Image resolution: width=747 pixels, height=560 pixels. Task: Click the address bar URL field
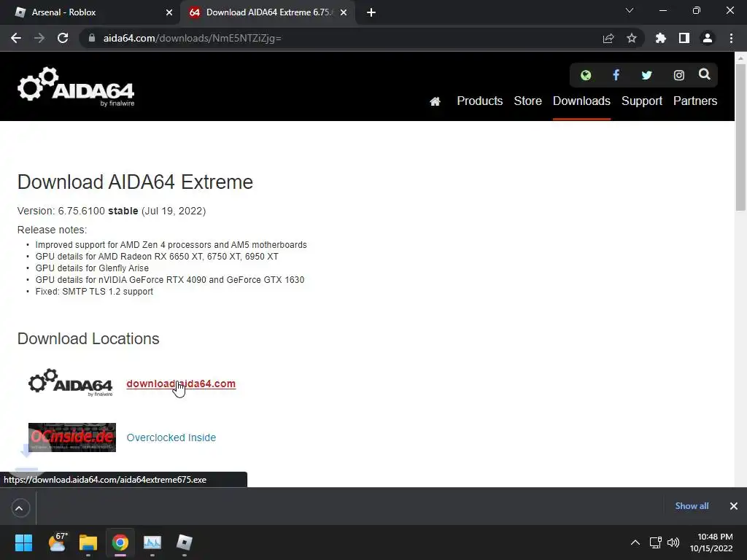pos(343,38)
